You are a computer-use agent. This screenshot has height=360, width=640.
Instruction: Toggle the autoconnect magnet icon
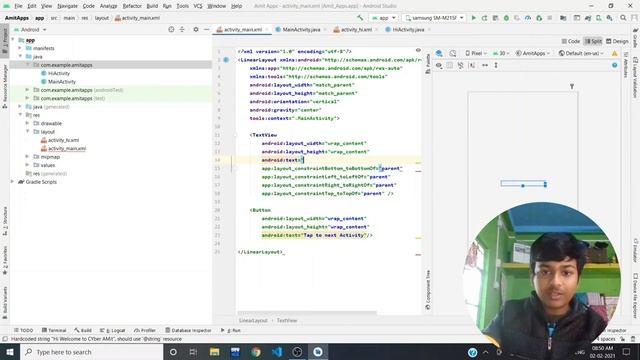tap(460, 65)
